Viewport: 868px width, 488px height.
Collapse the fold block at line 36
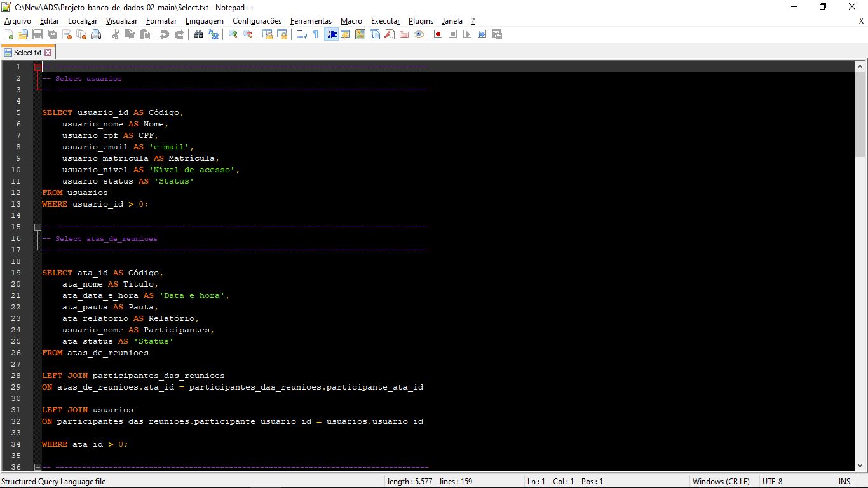point(37,467)
